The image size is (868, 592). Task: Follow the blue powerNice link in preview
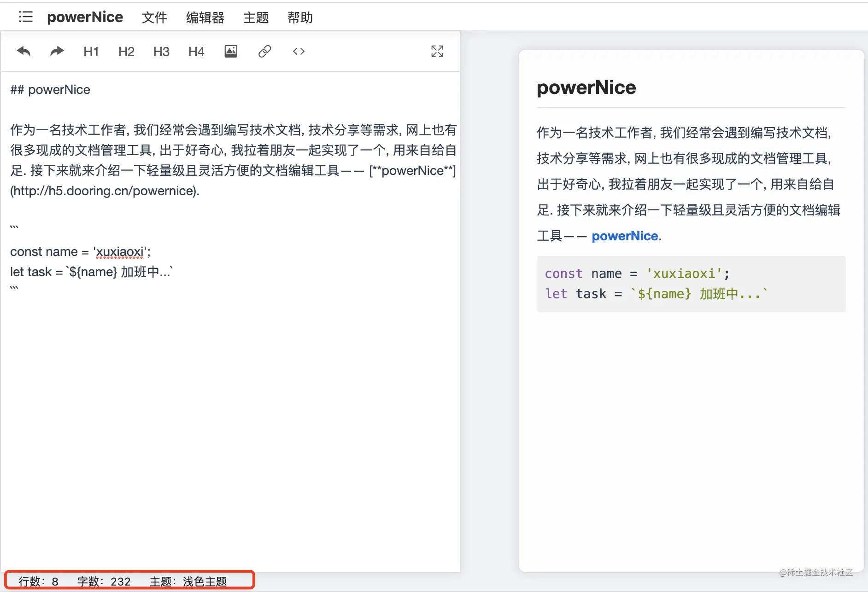(x=625, y=236)
